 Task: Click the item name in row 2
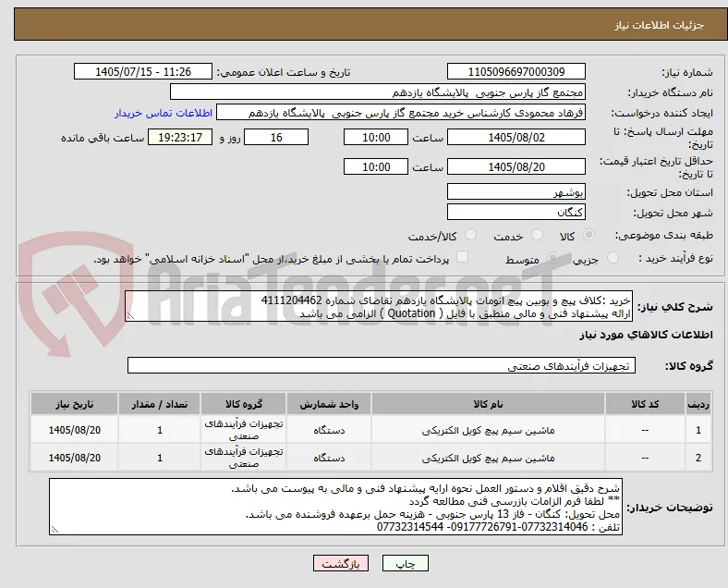tap(488, 459)
